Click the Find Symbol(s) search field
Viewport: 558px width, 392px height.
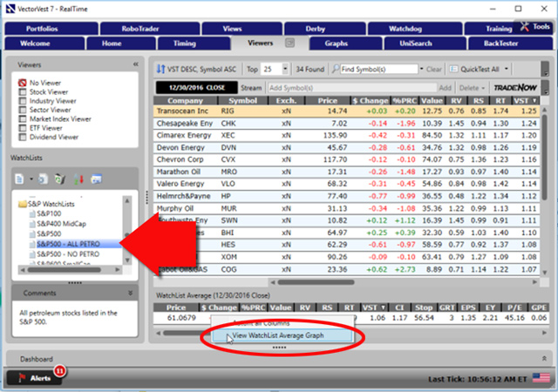[x=381, y=68]
